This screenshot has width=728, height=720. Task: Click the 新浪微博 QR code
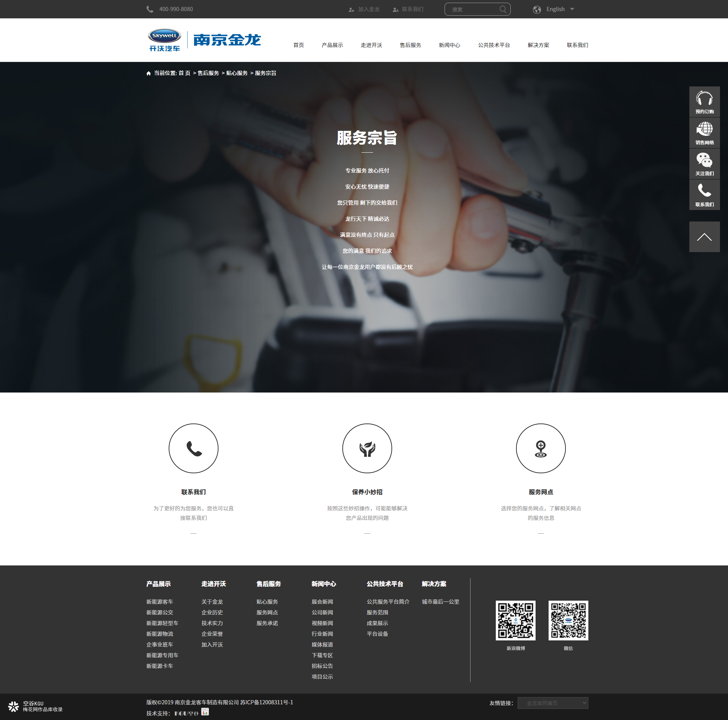click(516, 621)
